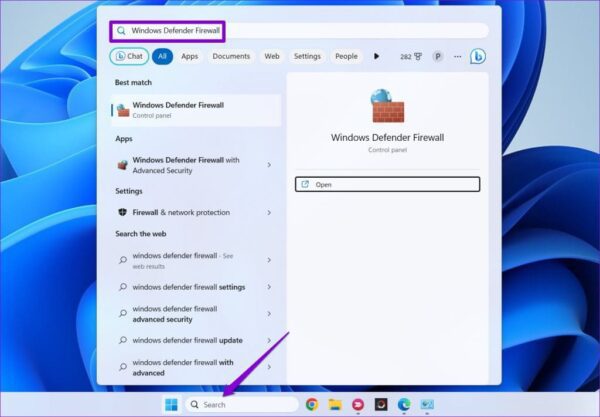Open File Explorer from the taskbar
The image size is (600, 417).
pyautogui.click(x=335, y=404)
